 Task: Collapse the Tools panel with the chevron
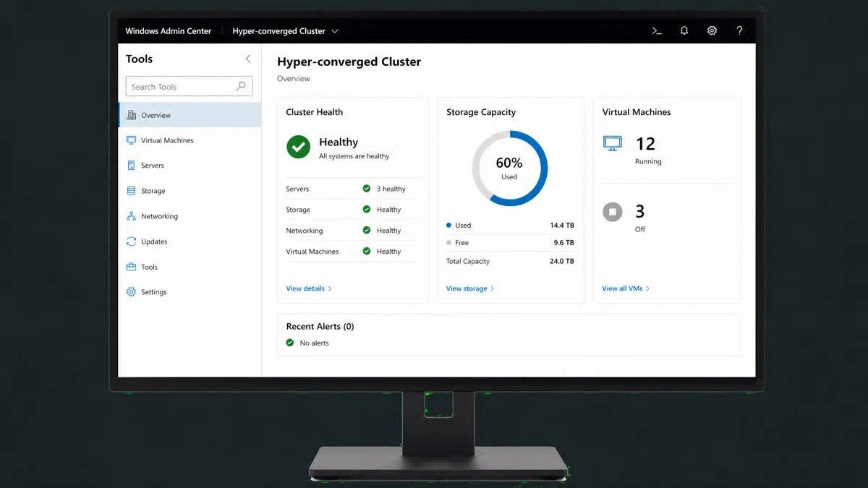[248, 59]
